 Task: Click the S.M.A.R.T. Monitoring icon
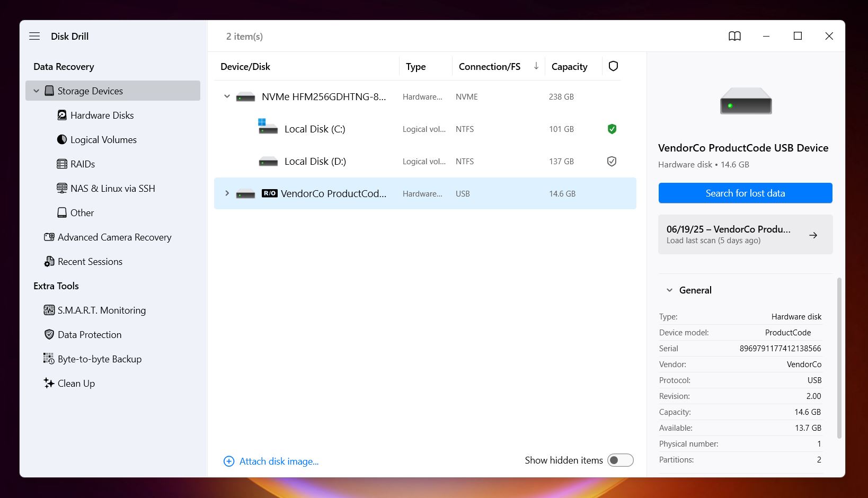tap(49, 310)
